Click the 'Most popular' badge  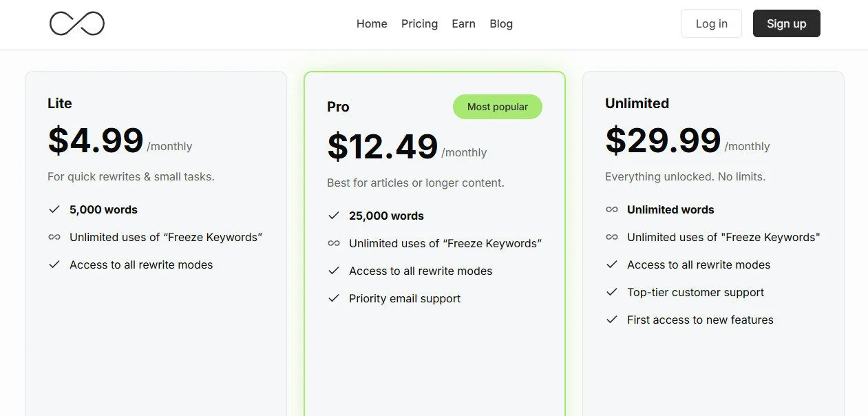[x=497, y=107]
